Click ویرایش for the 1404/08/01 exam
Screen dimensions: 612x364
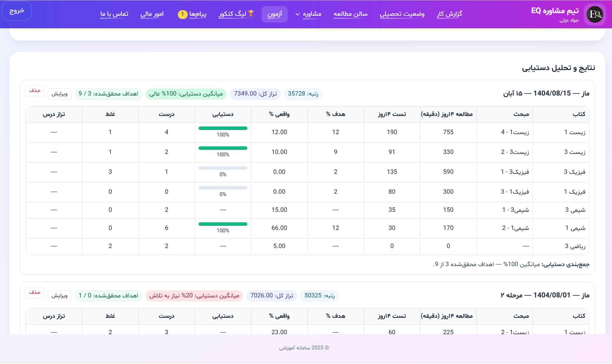click(x=59, y=296)
